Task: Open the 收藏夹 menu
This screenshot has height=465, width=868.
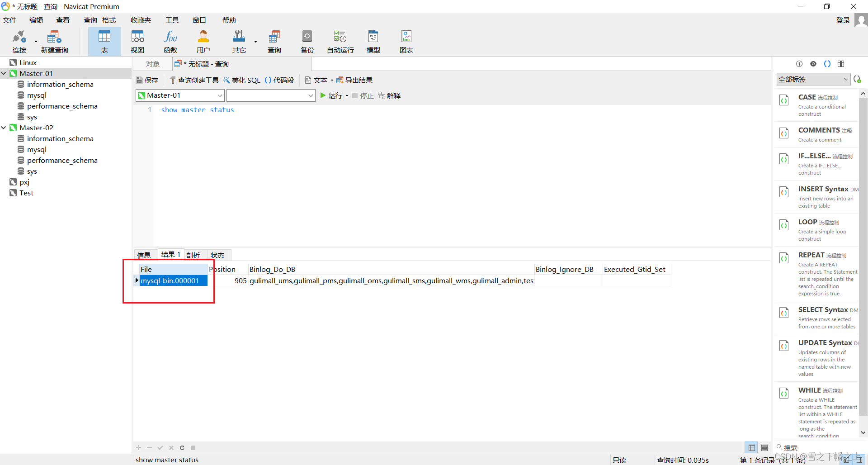Action: pos(141,20)
